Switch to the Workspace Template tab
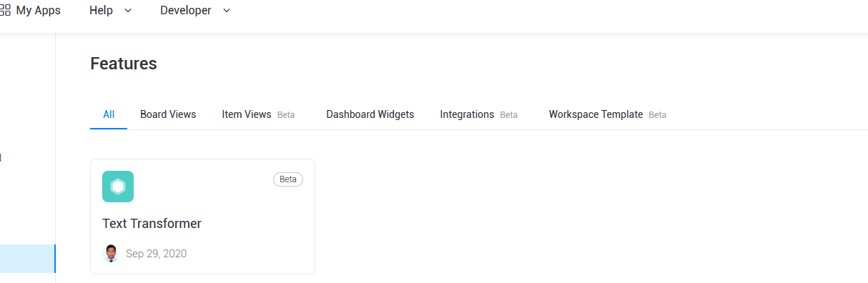Screen dimensions: 868x283 coord(596,114)
